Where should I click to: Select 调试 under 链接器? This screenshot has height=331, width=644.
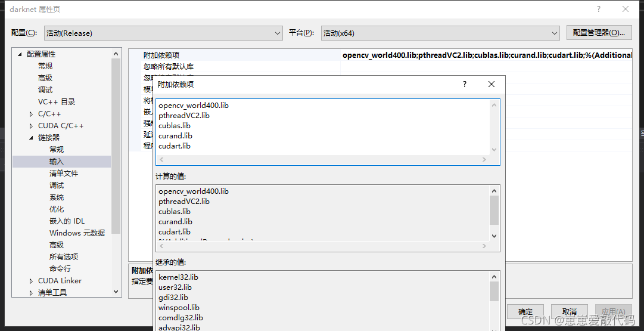pos(57,185)
